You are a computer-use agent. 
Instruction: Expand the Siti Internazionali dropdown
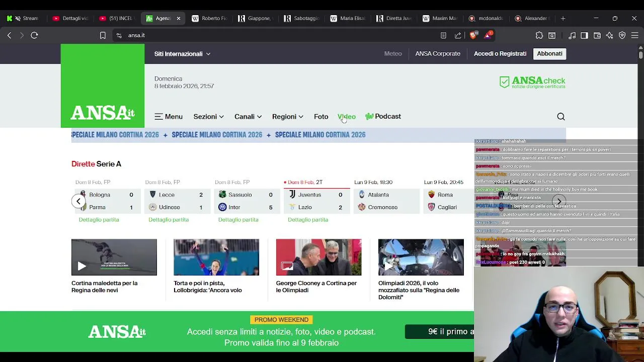(x=182, y=54)
